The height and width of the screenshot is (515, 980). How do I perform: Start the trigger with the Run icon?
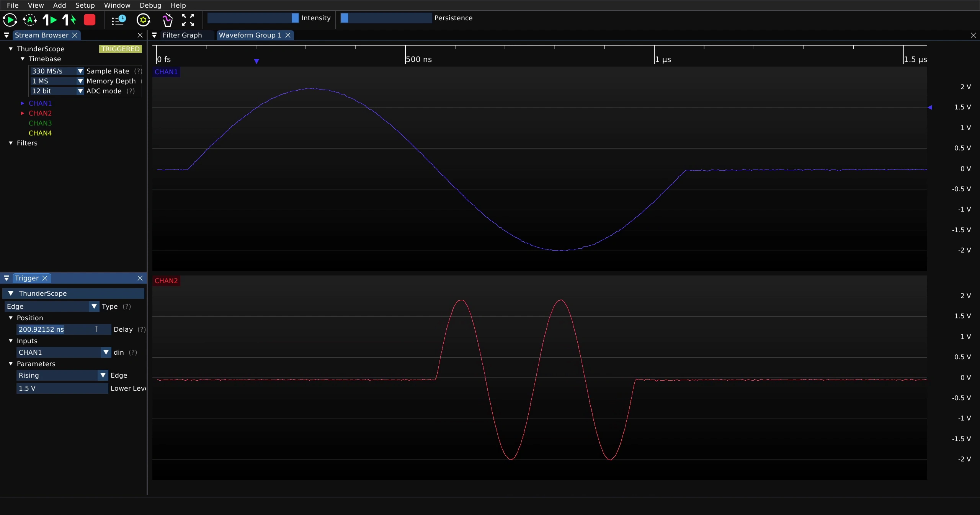click(x=10, y=20)
